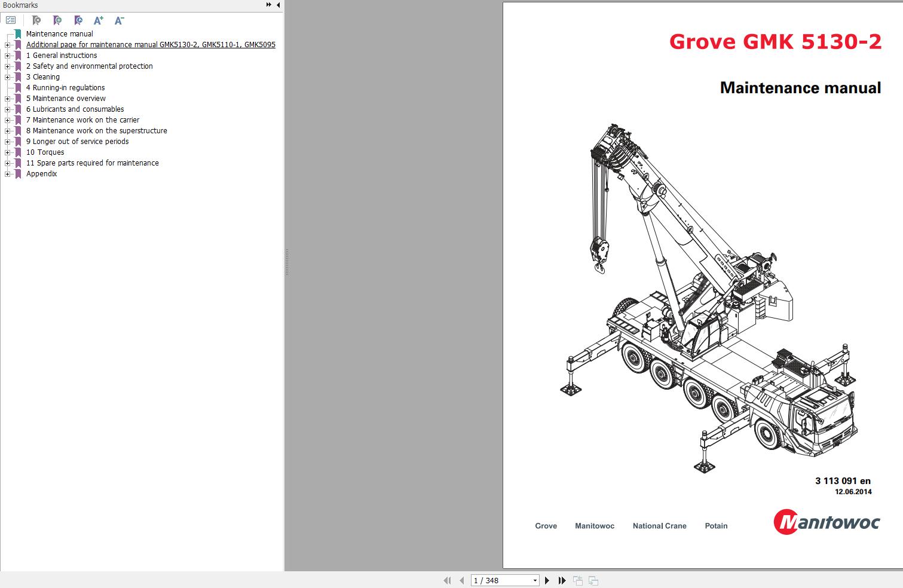The image size is (903, 588).
Task: Click the bookmark icon beside 4 Running-in regulations
Action: pyautogui.click(x=18, y=88)
